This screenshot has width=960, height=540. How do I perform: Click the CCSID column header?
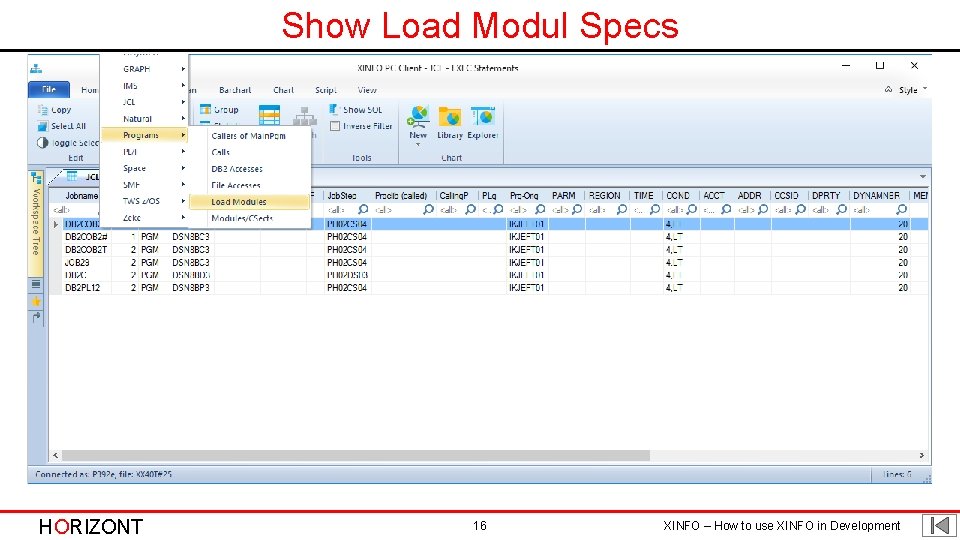click(789, 196)
